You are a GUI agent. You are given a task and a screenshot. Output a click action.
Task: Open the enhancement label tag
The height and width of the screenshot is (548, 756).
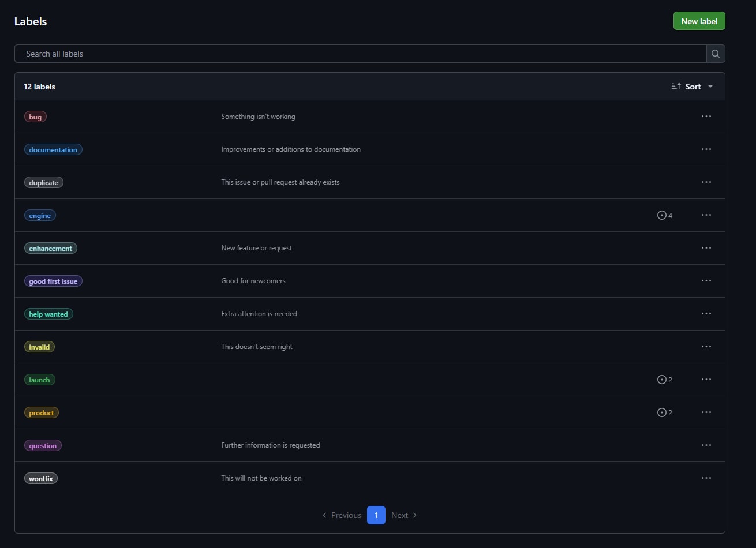[51, 249]
